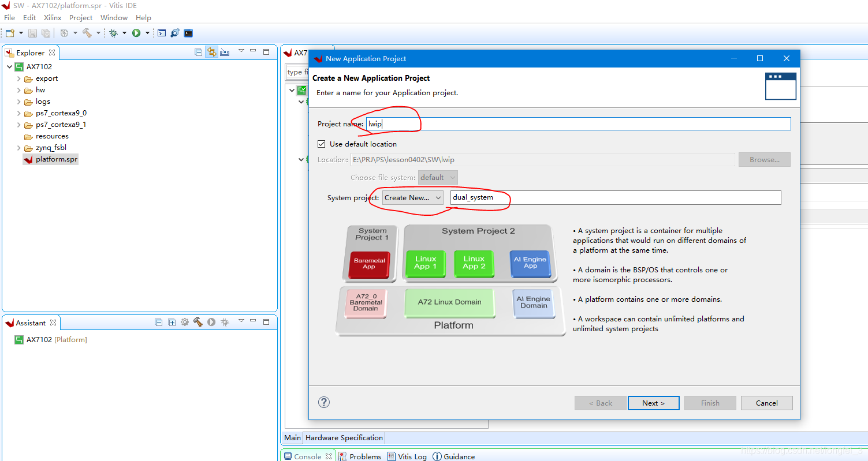
Task: Select platform.spr in Explorer
Action: [50, 159]
